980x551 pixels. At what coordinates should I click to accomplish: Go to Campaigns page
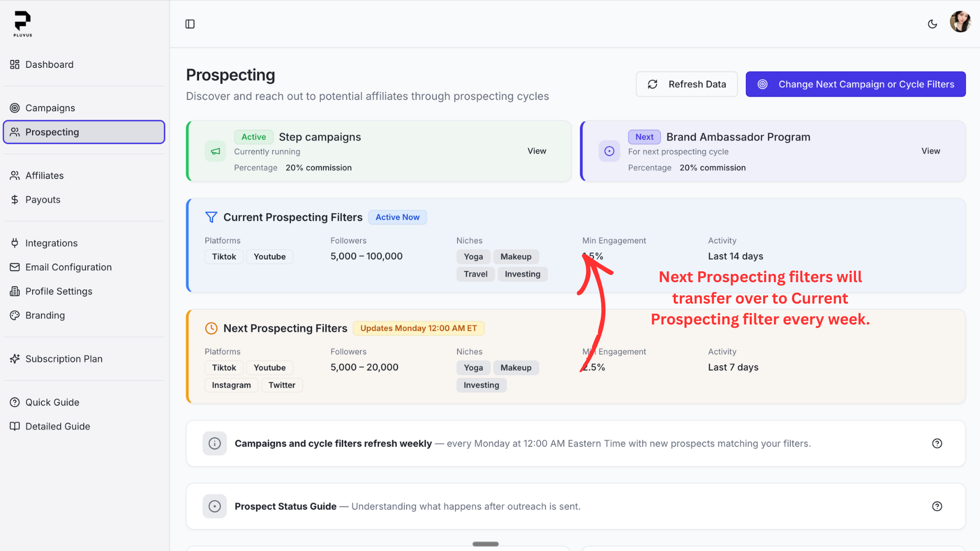click(84, 108)
